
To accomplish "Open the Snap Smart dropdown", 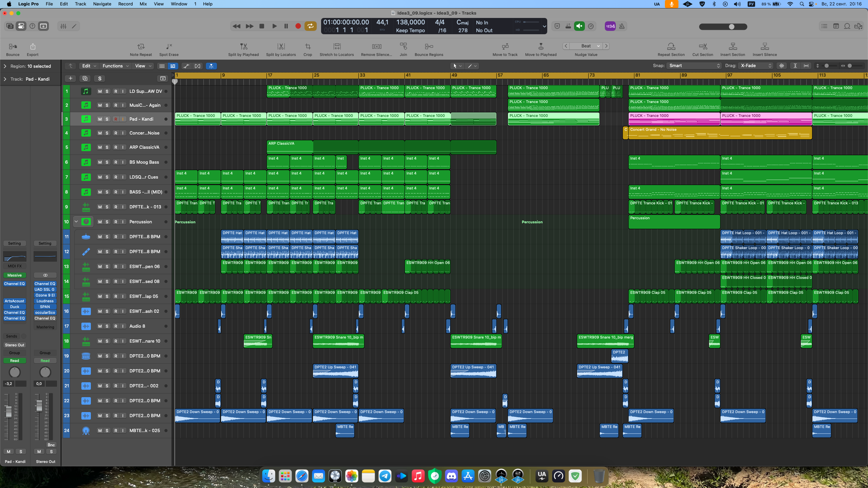I will coord(694,66).
